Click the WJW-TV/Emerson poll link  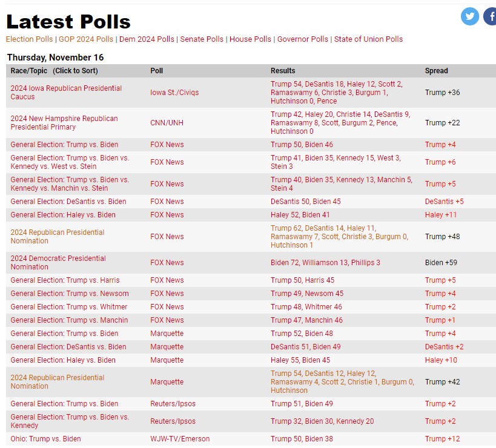(180, 439)
